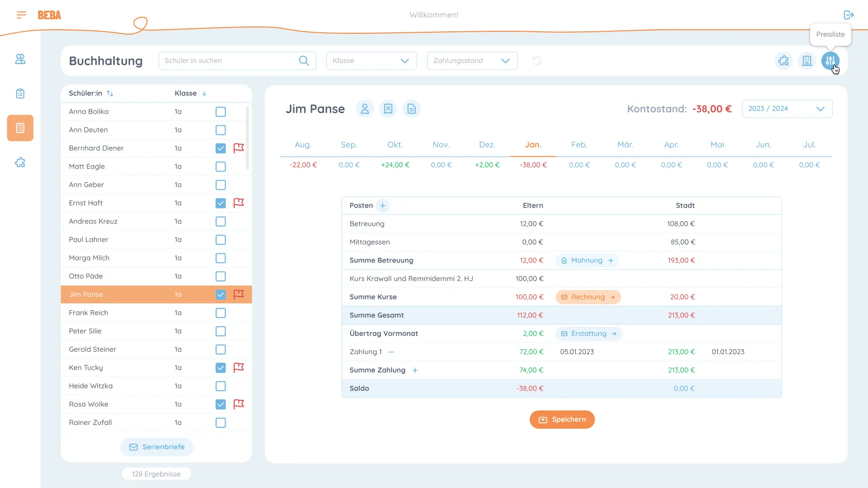
Task: Uncheck the box for Bernhard Diener
Action: pos(220,148)
